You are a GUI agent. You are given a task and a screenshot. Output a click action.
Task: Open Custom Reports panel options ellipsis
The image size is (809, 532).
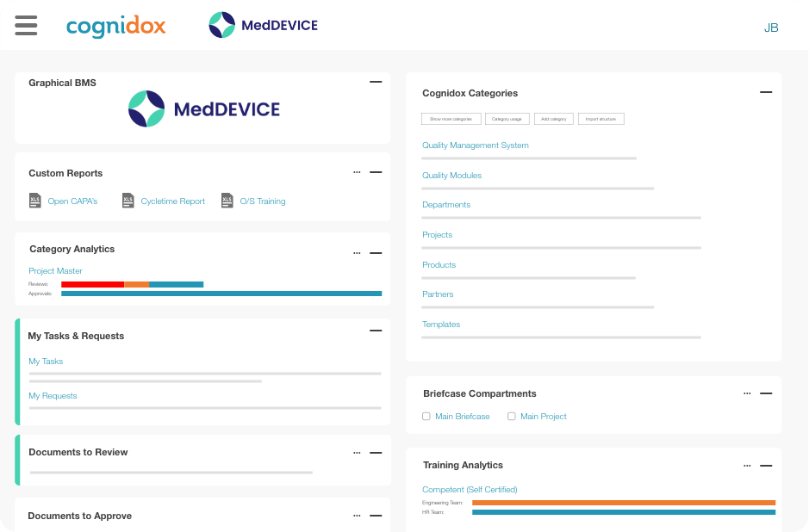357,172
